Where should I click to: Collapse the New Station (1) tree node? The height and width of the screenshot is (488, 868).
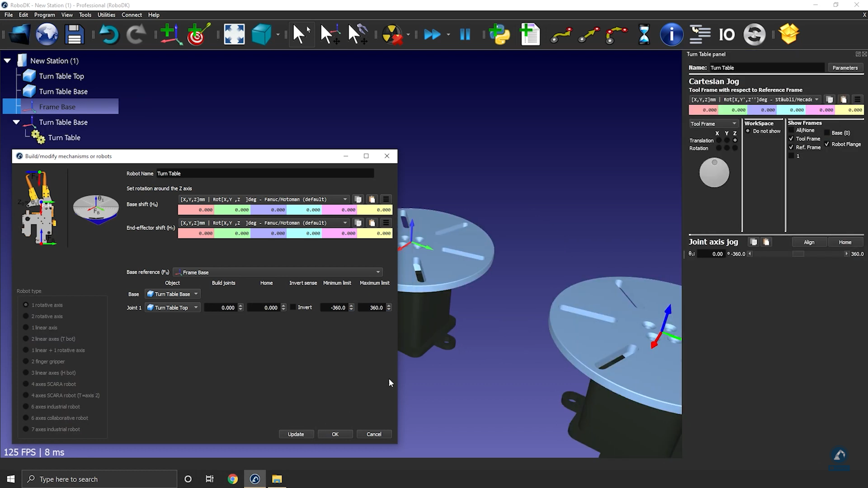[x=8, y=61]
